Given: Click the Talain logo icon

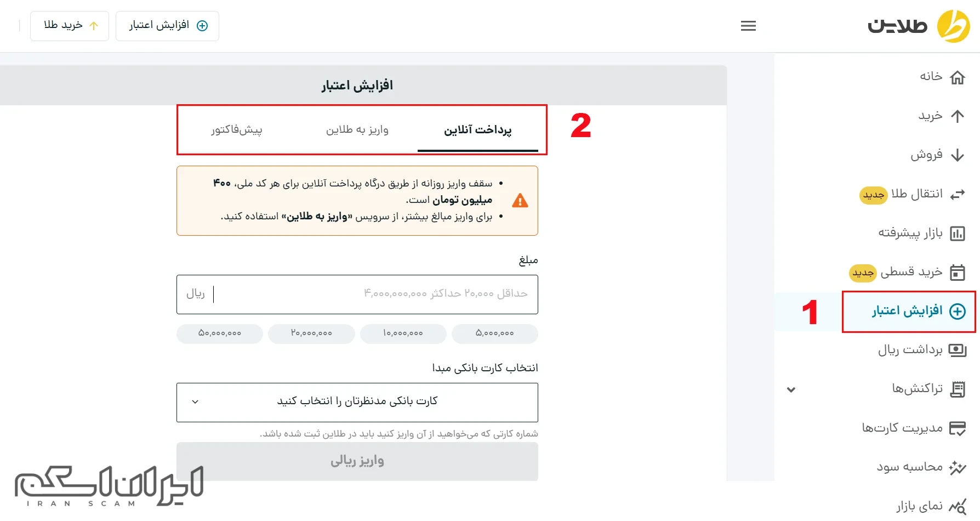Looking at the screenshot, I should pyautogui.click(x=953, y=26).
